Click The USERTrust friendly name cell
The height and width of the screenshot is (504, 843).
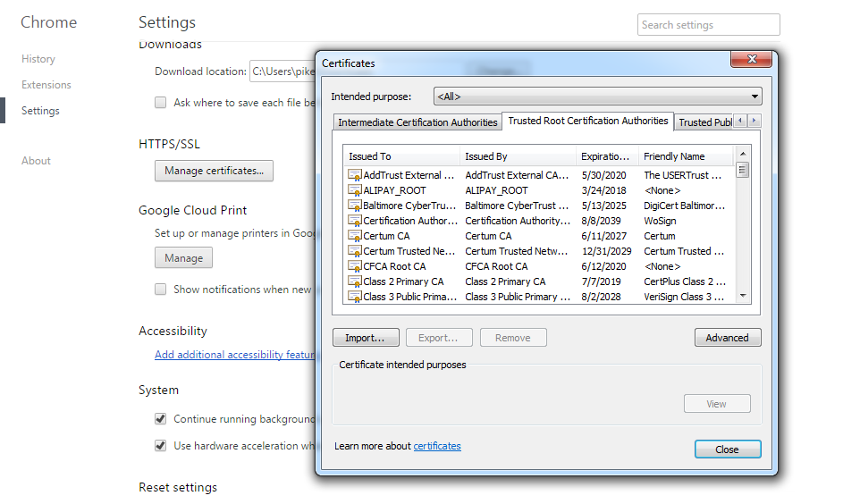tap(682, 175)
